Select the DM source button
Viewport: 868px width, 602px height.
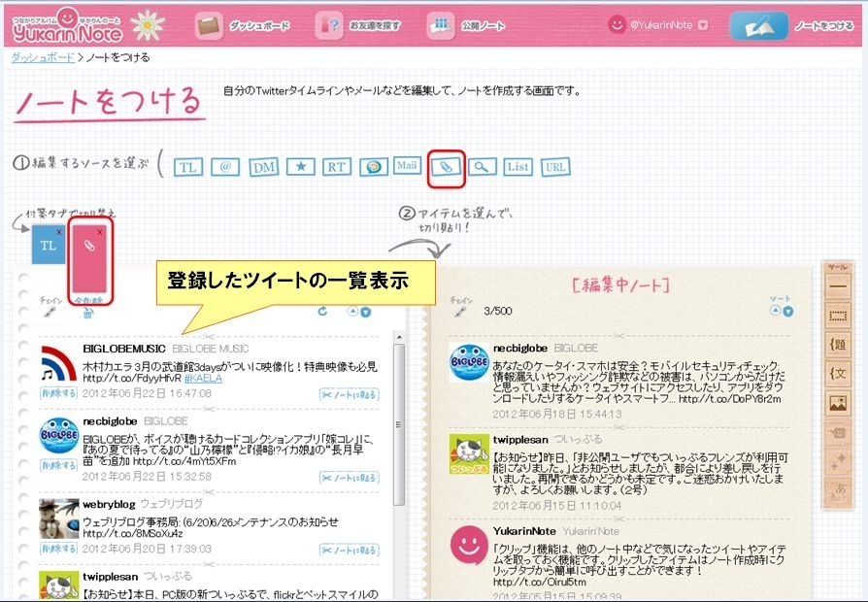[x=263, y=167]
